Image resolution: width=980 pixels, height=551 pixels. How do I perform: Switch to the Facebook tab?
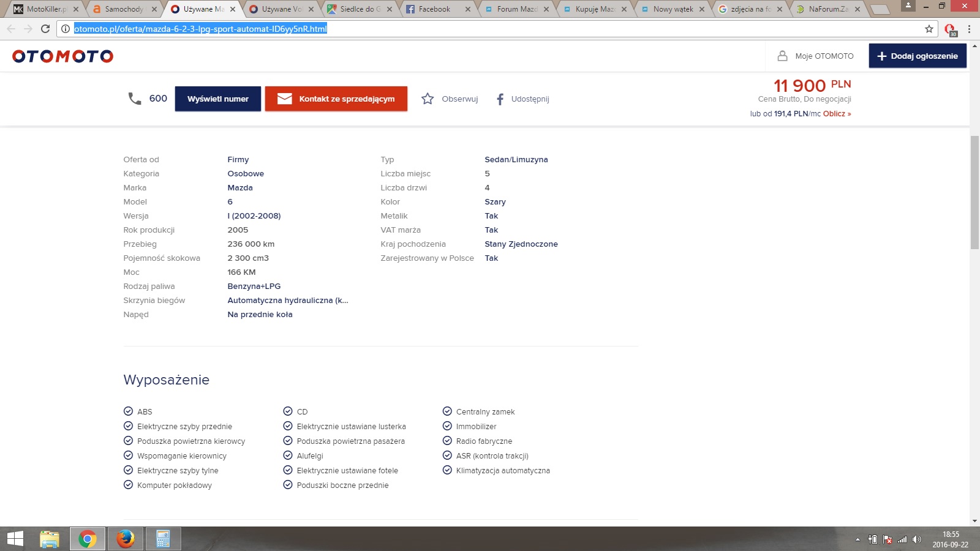coord(434,9)
